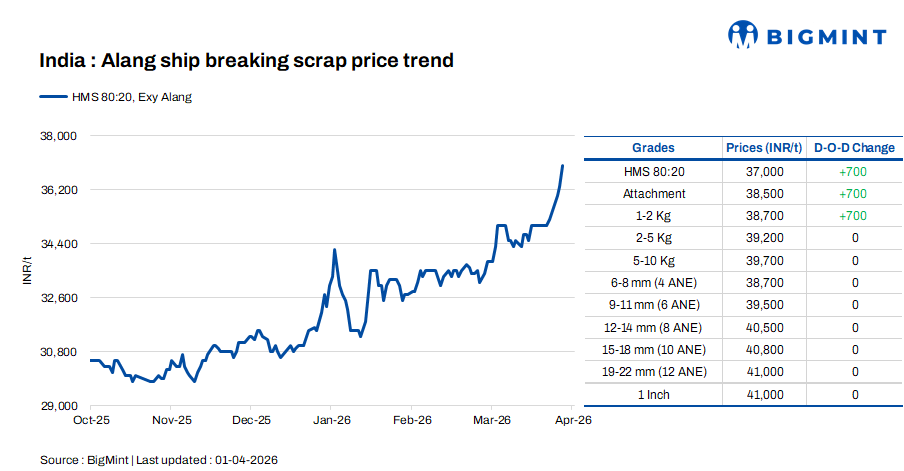Click the 1 Inch grade row

coord(653,394)
